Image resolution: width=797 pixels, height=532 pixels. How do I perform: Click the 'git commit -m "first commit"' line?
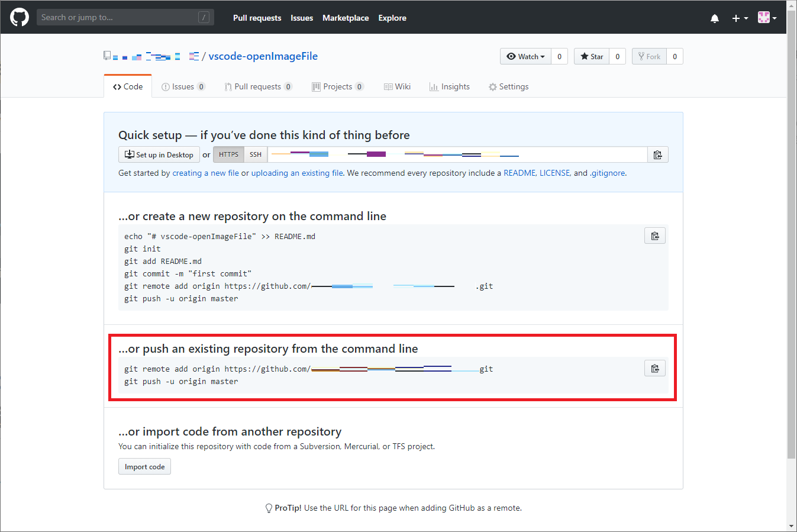pos(188,273)
